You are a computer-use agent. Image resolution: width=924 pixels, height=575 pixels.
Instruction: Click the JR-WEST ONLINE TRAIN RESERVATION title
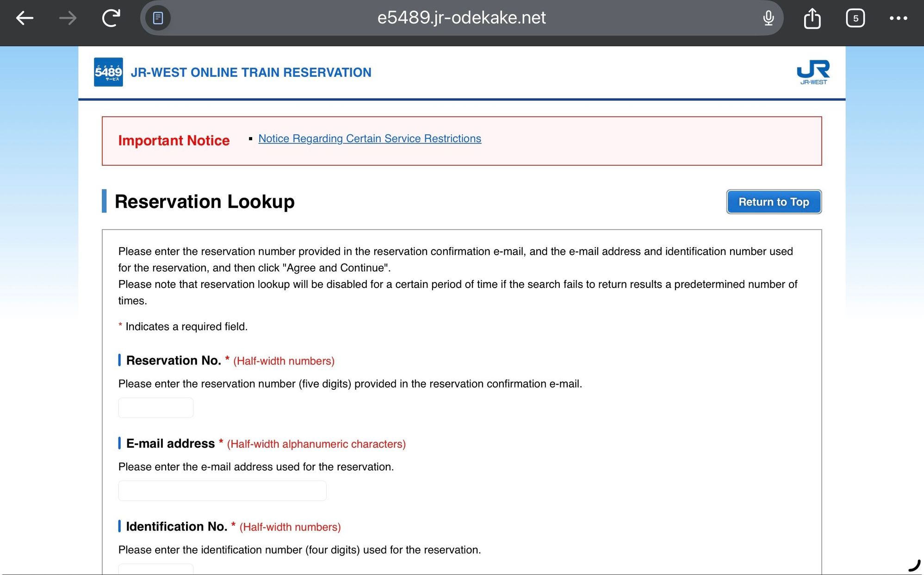[251, 72]
